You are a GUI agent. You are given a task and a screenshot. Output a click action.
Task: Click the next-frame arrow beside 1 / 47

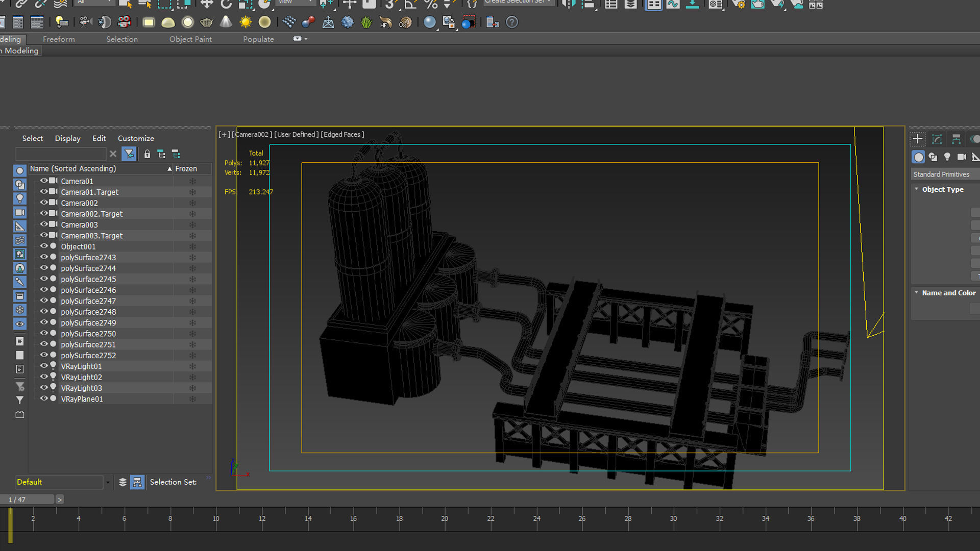60,499
